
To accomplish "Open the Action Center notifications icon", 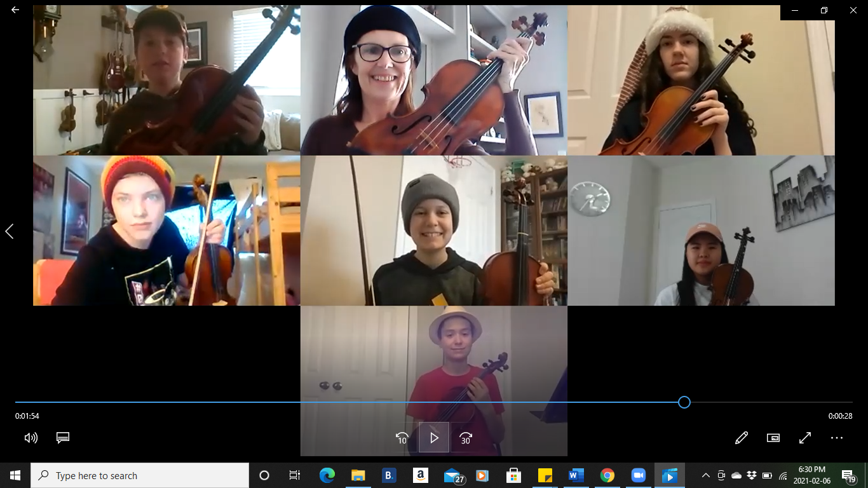I will point(848,475).
